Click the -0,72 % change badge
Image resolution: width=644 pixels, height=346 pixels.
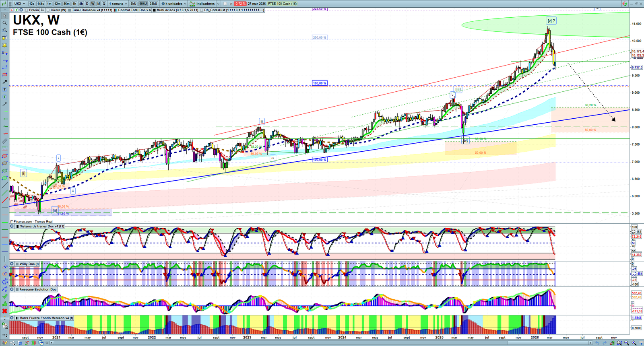click(x=240, y=4)
